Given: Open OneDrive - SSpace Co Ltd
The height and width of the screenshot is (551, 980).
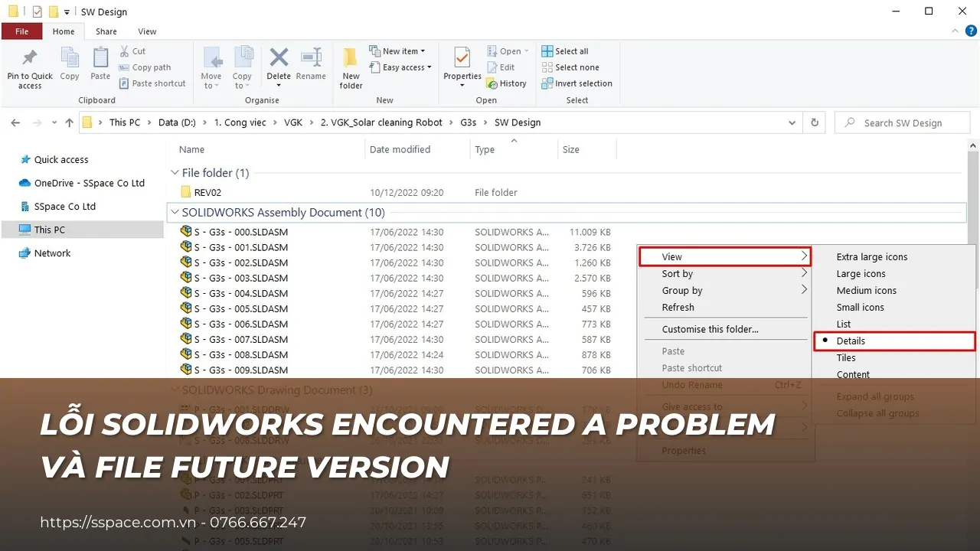Looking at the screenshot, I should tap(83, 183).
